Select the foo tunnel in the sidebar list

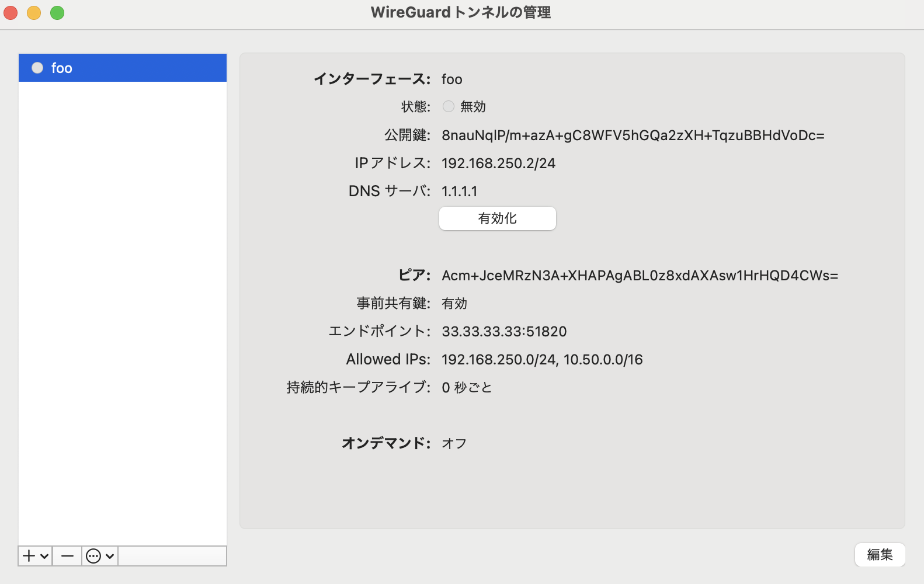pos(123,68)
